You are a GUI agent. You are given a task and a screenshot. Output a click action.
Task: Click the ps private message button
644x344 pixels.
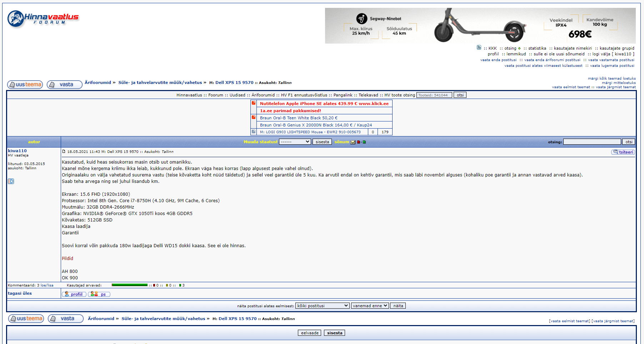[x=99, y=294]
